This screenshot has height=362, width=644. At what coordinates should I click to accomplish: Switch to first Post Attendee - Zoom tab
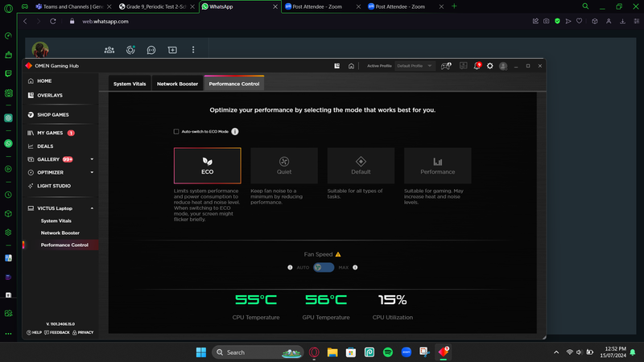pos(322,6)
